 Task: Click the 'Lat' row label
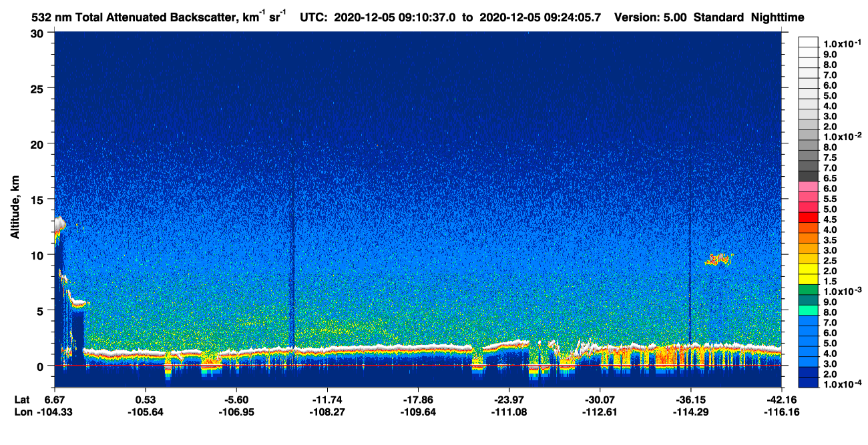21,399
